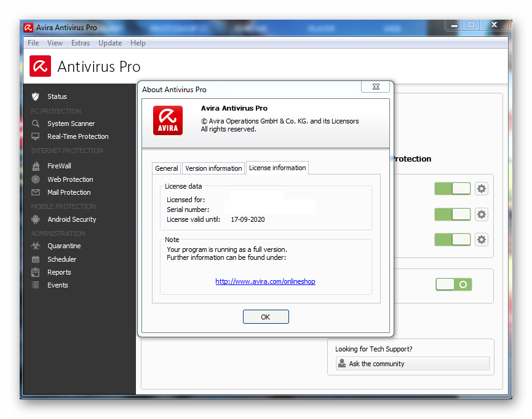This screenshot has height=419, width=532.
Task: Click the Reports clipboard icon
Action: coord(35,272)
